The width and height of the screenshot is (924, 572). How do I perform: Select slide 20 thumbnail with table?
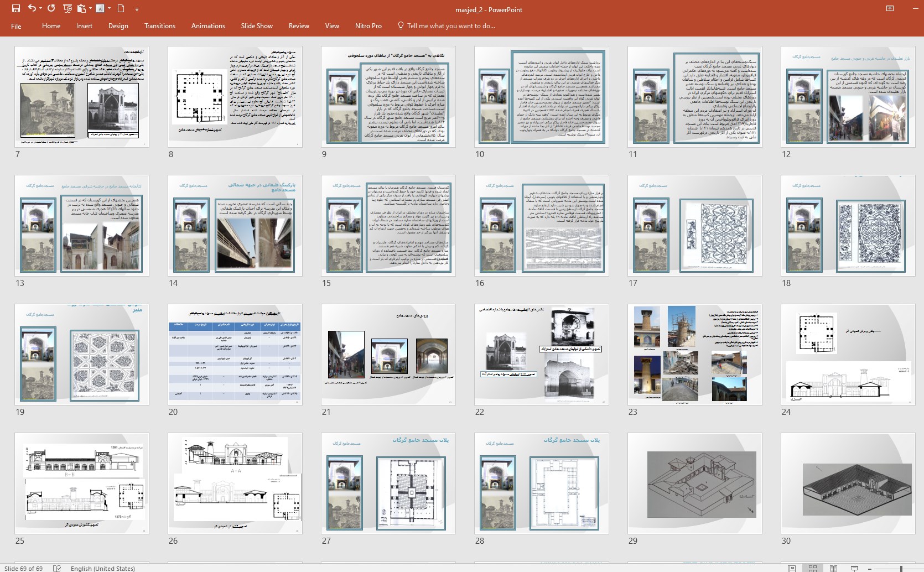[x=235, y=354]
